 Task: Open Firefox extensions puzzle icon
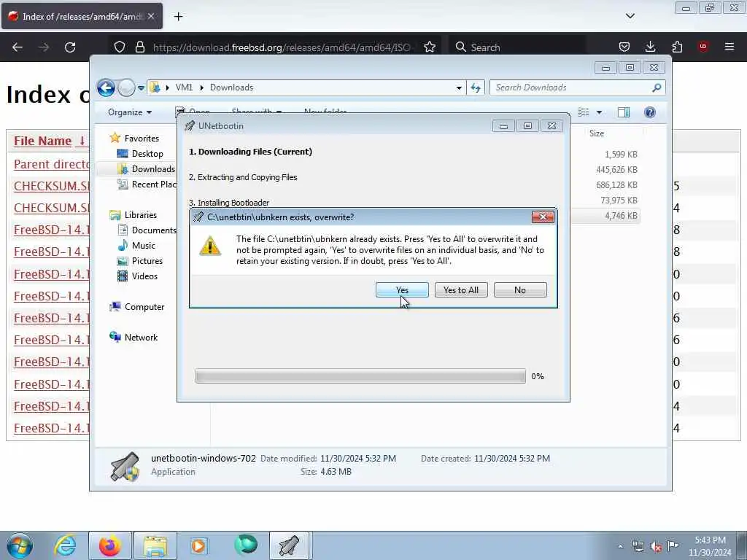click(x=677, y=47)
